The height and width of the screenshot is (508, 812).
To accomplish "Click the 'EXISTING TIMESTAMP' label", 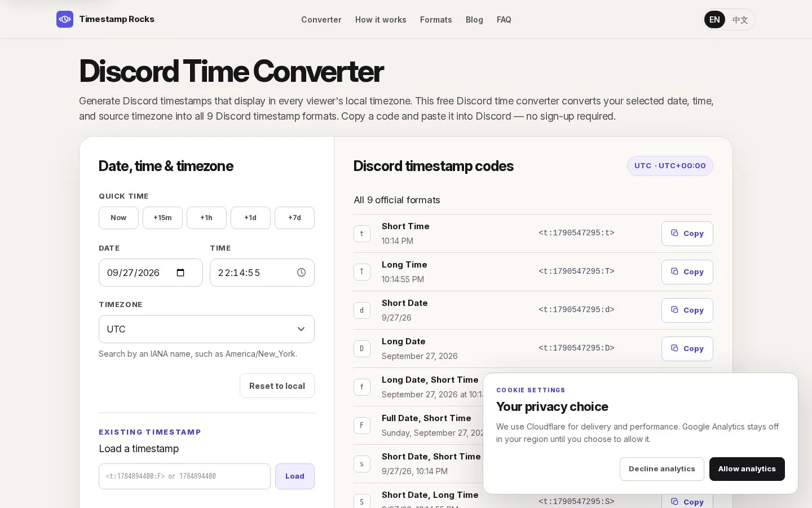I will point(150,432).
